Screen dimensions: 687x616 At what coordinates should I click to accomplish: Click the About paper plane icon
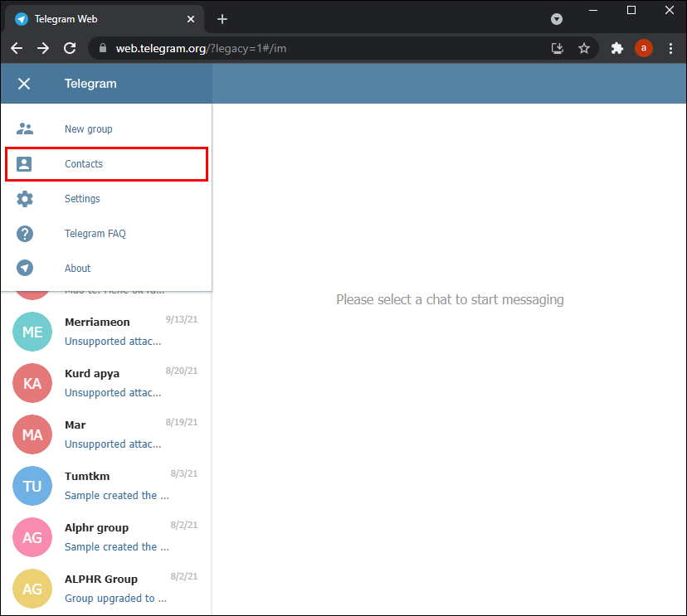[24, 268]
